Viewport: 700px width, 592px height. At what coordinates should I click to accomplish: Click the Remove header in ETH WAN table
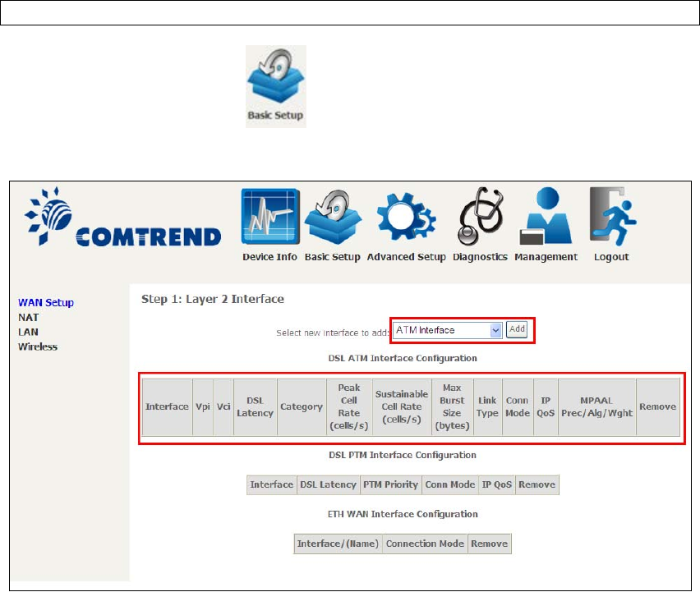coord(489,544)
